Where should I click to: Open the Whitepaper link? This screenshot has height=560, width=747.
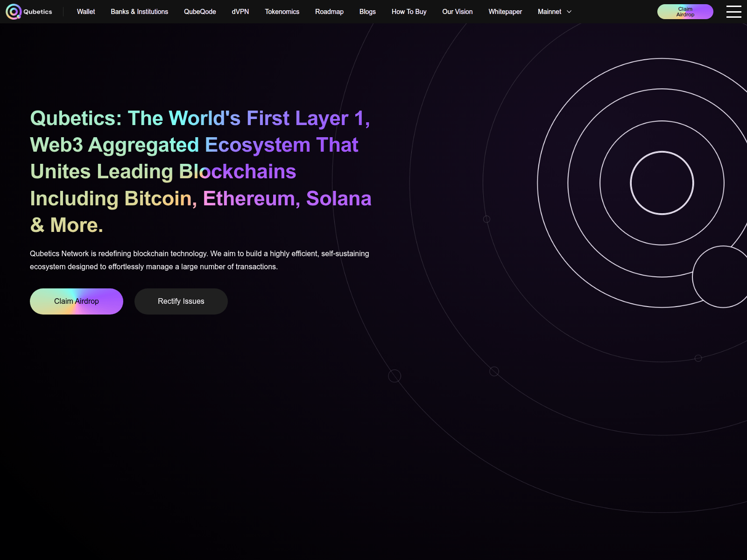coord(505,12)
